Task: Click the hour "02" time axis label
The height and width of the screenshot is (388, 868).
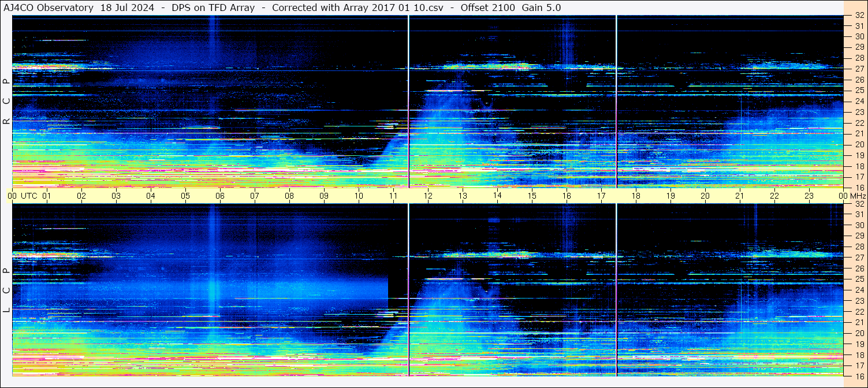Action: point(81,196)
